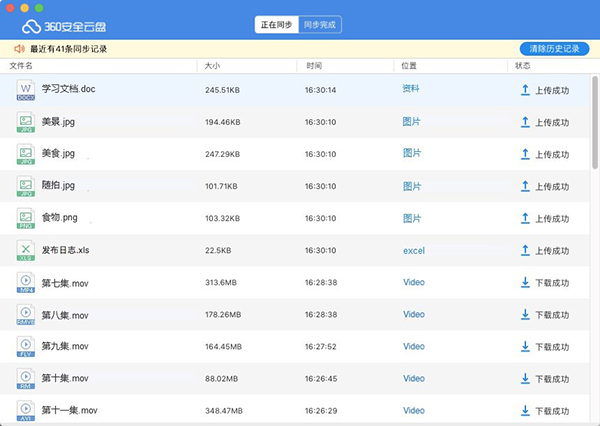Open Video location for 第七集.mov
The height and width of the screenshot is (426, 600).
tap(414, 282)
